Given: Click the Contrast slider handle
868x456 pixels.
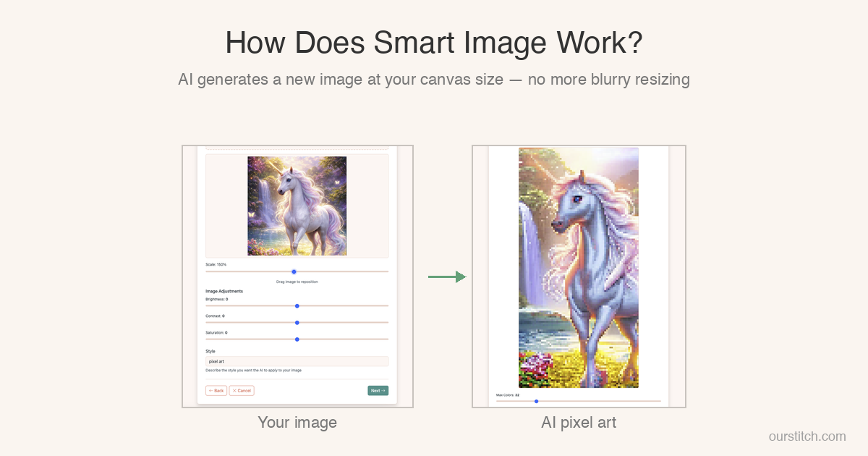Looking at the screenshot, I should click(x=297, y=323).
